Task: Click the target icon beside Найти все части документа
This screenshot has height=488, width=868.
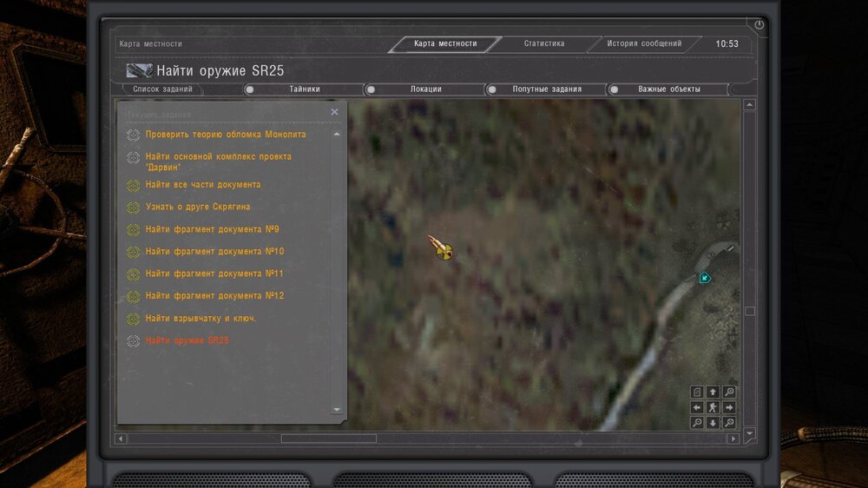Action: click(133, 185)
